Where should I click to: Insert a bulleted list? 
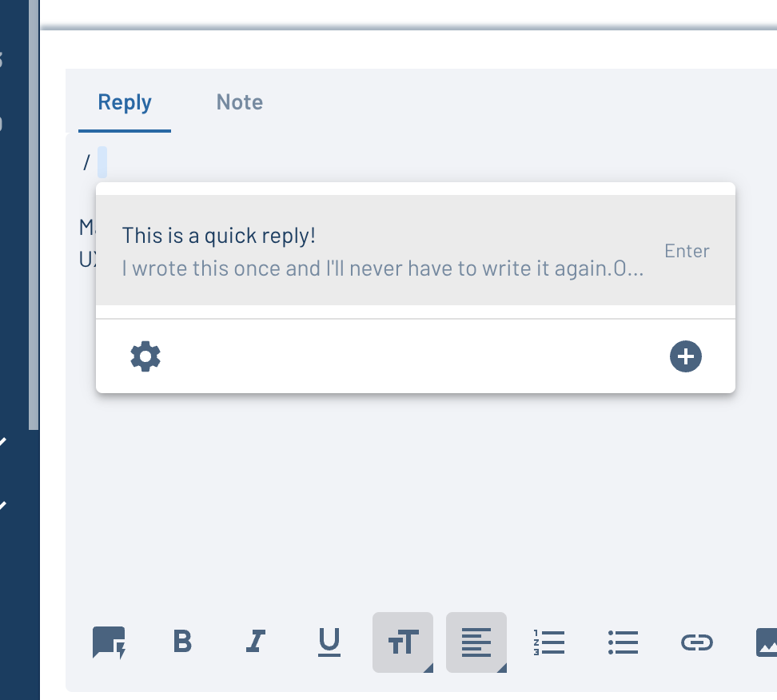click(623, 642)
